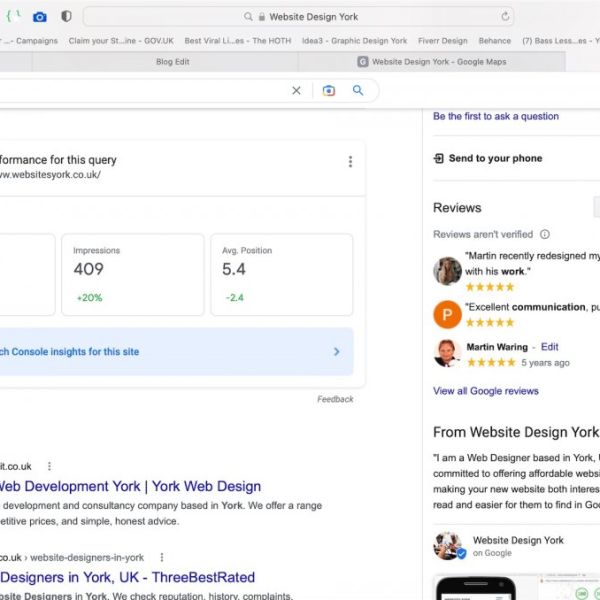This screenshot has height=600, width=600.
Task: Click the -2.4 average position change value
Action: pyautogui.click(x=235, y=298)
